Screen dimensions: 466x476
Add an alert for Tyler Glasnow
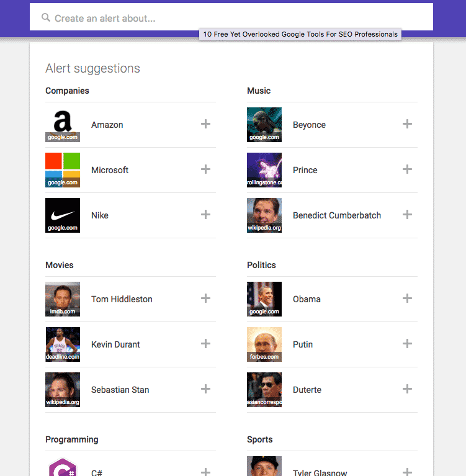click(407, 472)
